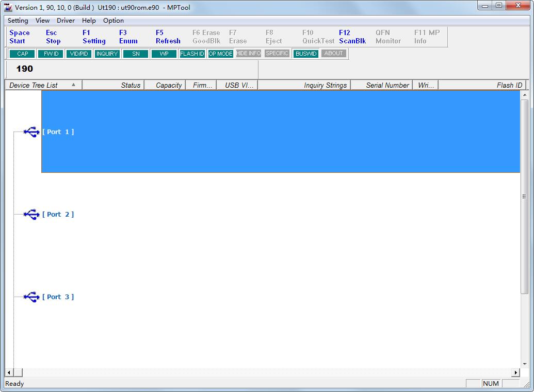
Task: Click the USB icon for Port 2
Action: click(31, 214)
